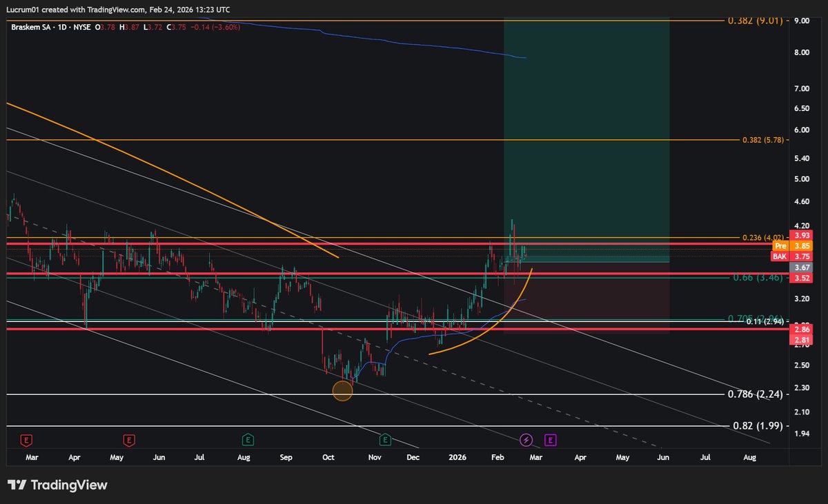This screenshot has height=504, width=828.
Task: Select the red 2.81 price tag
Action: tap(802, 340)
